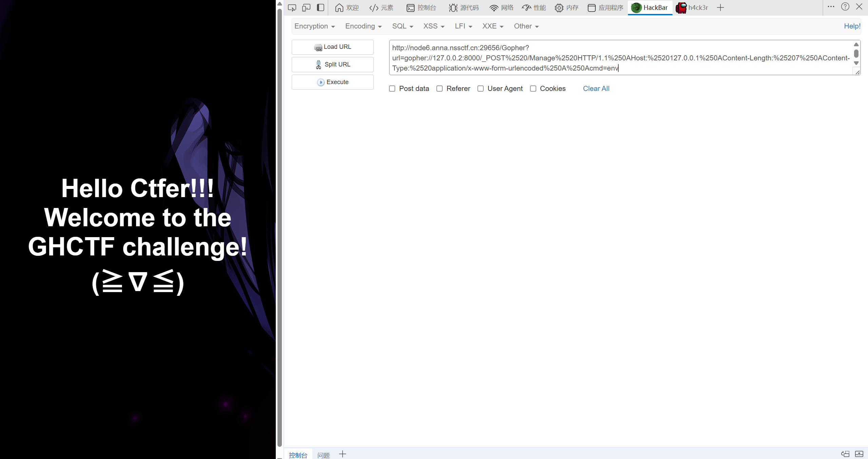
Task: Open the SQL dropdown menu
Action: [x=402, y=26]
